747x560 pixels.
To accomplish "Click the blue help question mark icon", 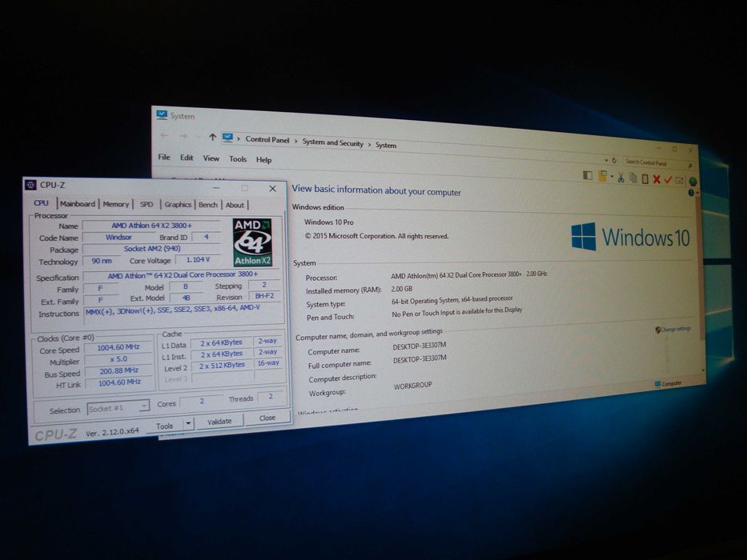I will pyautogui.click(x=691, y=193).
